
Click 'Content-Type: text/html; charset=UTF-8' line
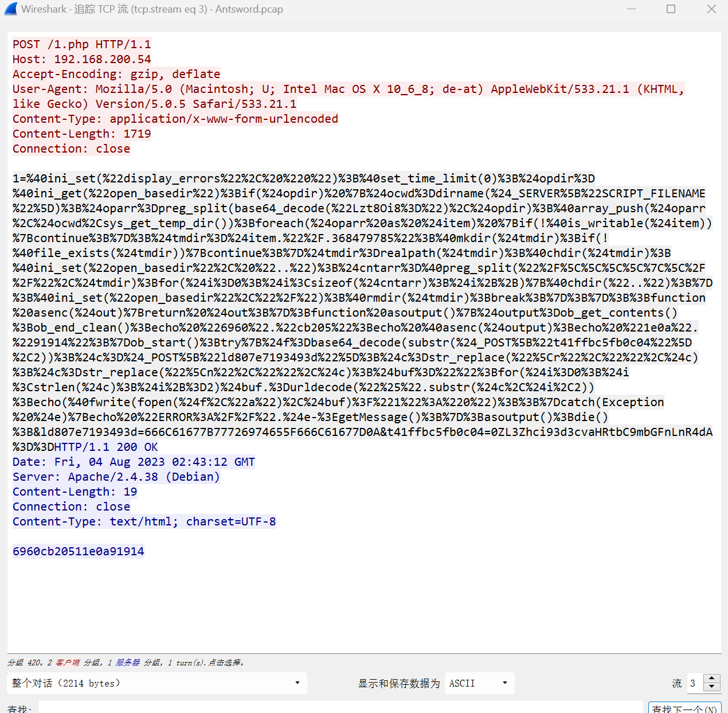(144, 521)
